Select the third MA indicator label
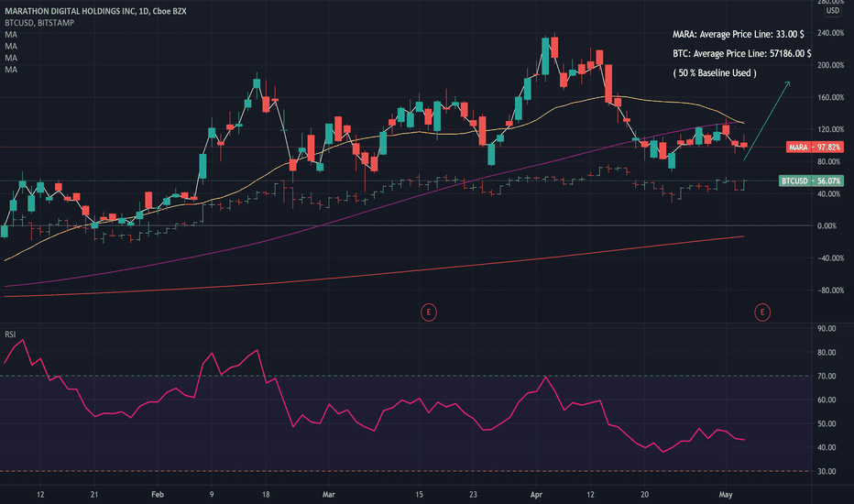The image size is (854, 504). click(11, 58)
